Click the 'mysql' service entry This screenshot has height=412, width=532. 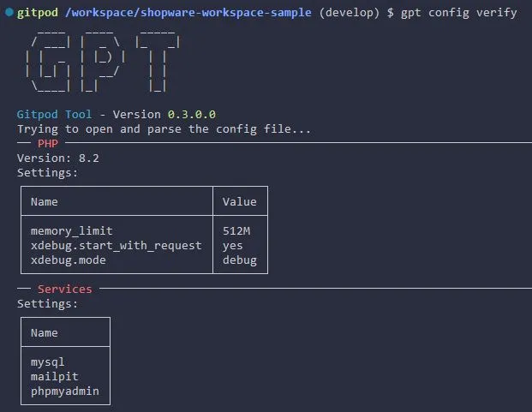tap(47, 362)
